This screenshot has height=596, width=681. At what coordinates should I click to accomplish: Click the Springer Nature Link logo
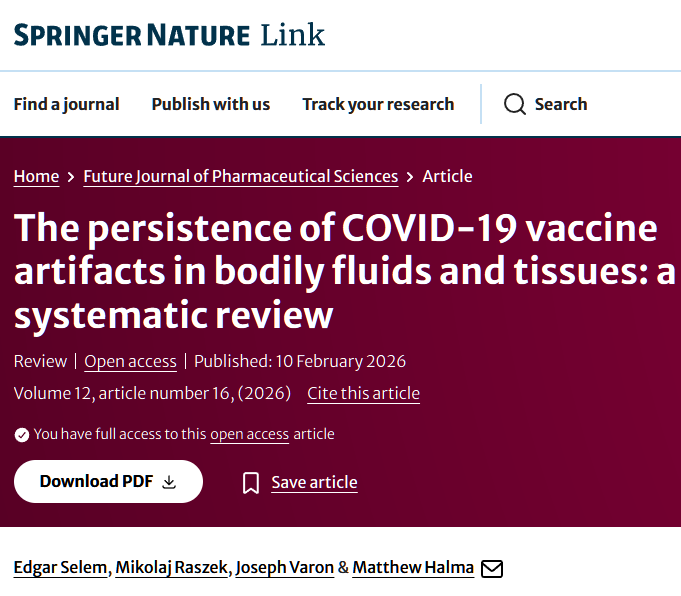[169, 35]
